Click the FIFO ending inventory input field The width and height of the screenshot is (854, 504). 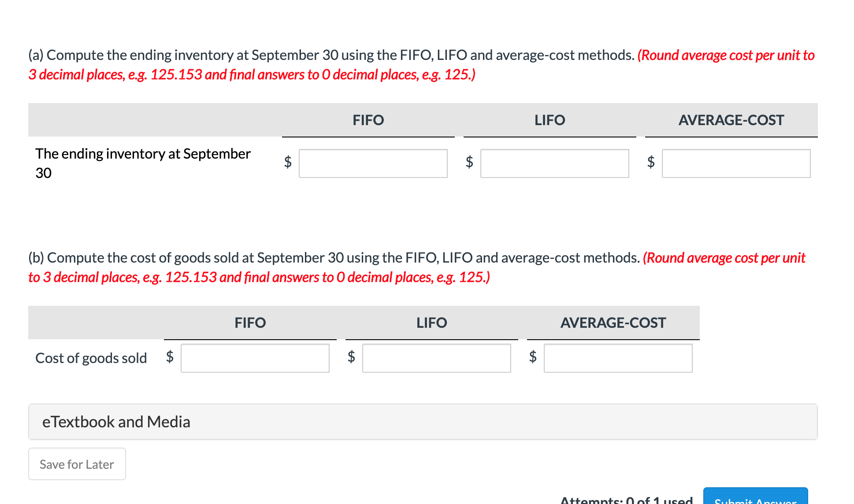(x=372, y=163)
